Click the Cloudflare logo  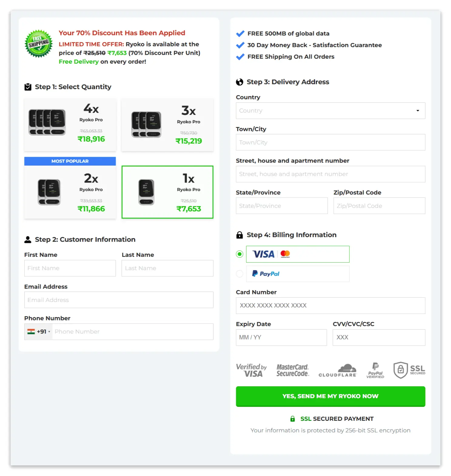click(337, 370)
